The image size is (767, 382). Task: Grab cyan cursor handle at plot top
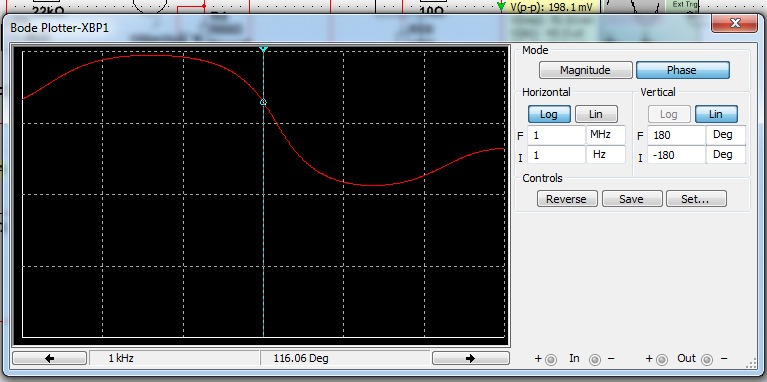coord(263,49)
